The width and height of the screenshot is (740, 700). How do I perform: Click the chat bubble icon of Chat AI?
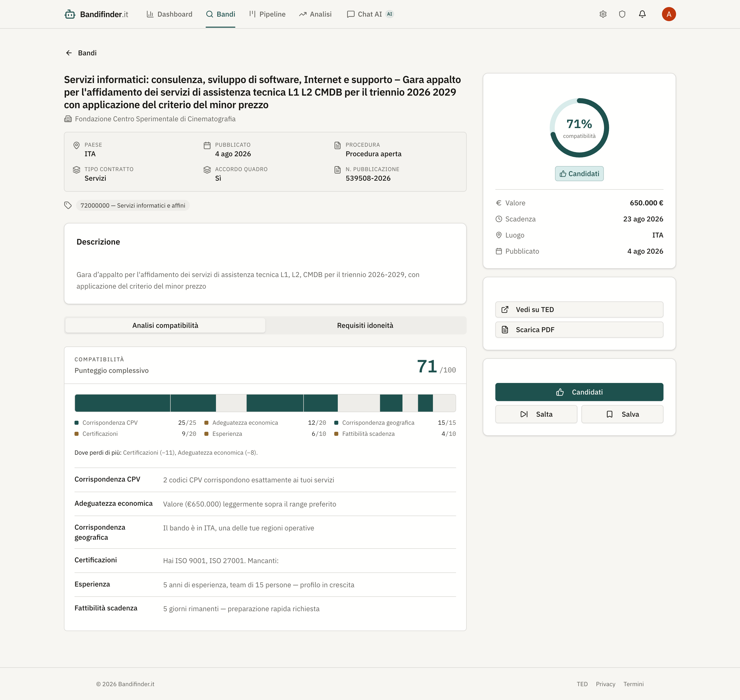coord(350,14)
